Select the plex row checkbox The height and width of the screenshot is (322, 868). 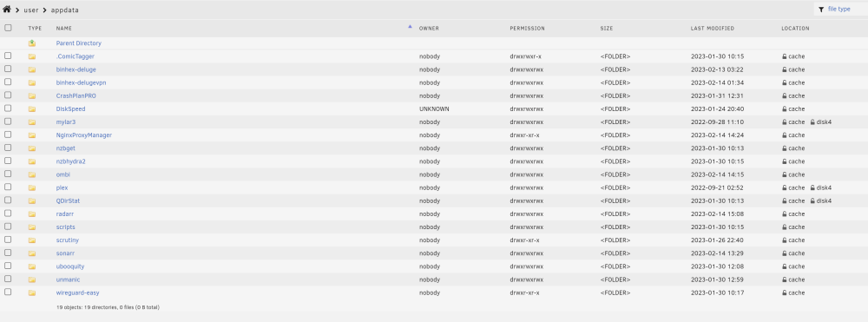(x=8, y=187)
